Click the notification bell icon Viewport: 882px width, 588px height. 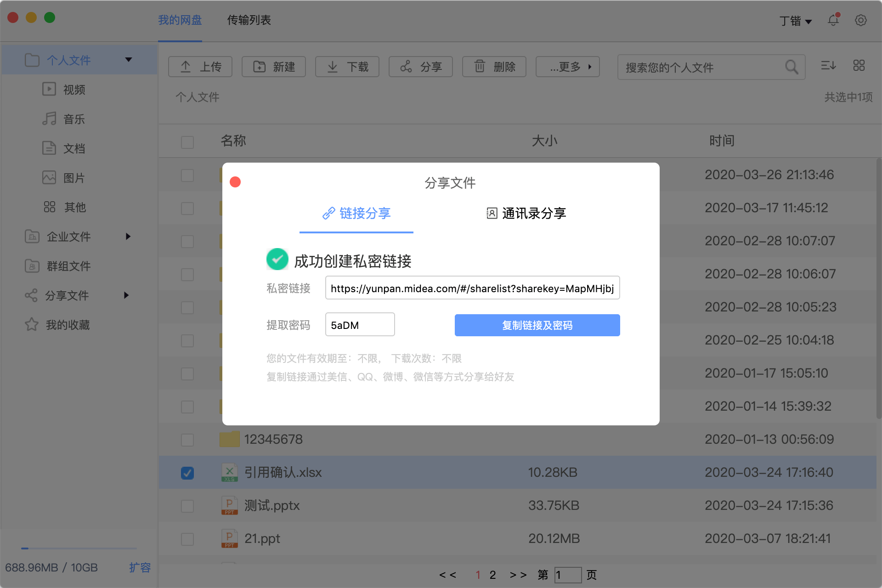(833, 20)
